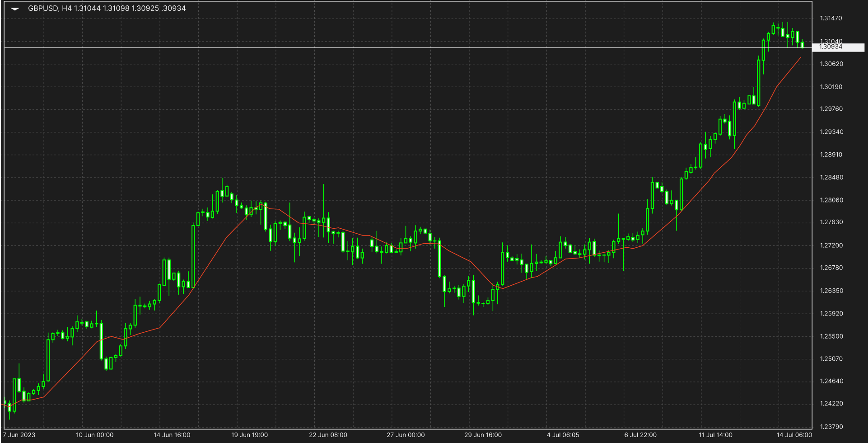The image size is (868, 443).
Task: Open the dropdown arrow beside GBPUSD title
Action: 15,9
